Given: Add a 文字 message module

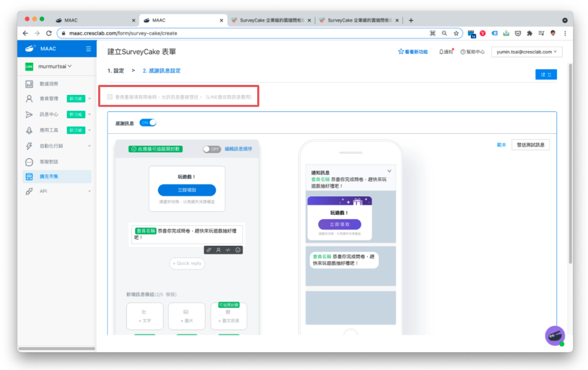Looking at the screenshot, I should [x=145, y=316].
